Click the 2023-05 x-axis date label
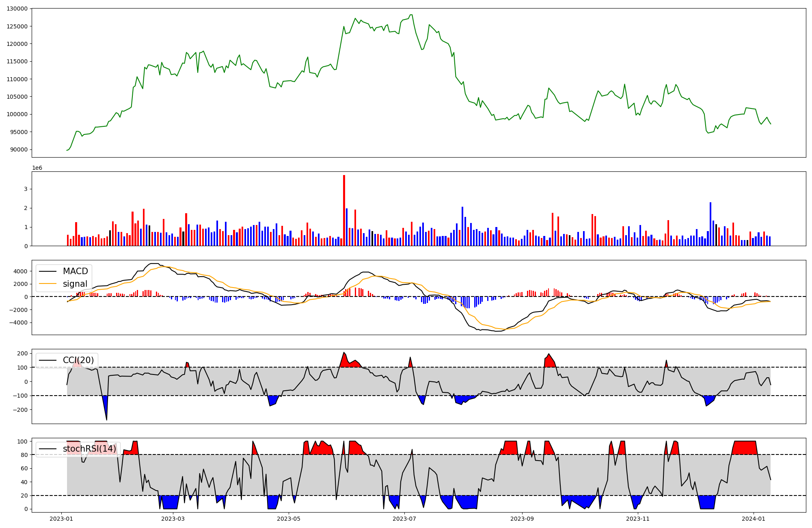812x528 pixels. click(x=289, y=519)
